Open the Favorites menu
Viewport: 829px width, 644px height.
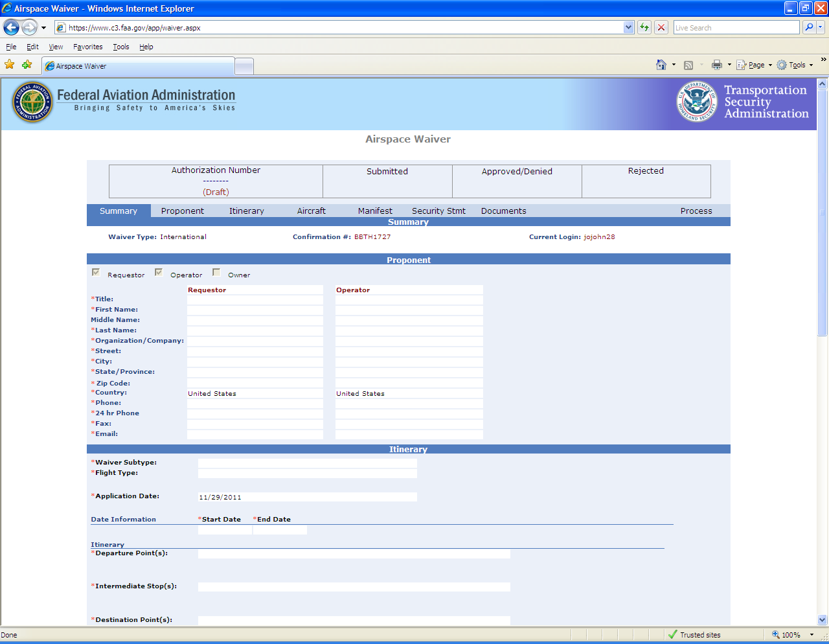tap(87, 47)
